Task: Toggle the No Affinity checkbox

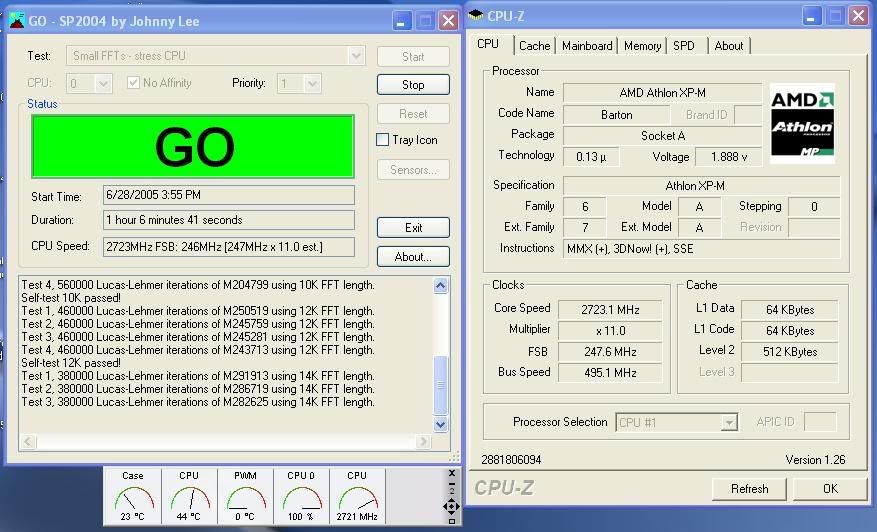Action: point(133,83)
